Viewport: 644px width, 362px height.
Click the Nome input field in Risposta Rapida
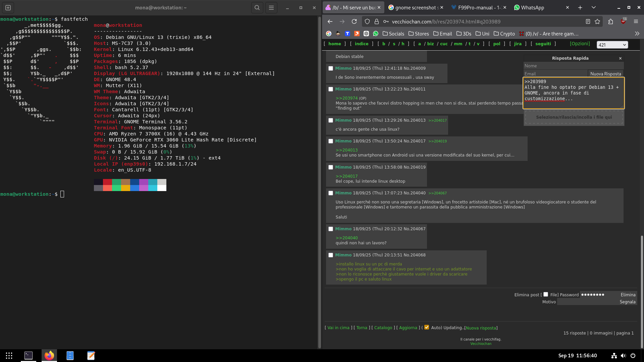click(x=573, y=66)
